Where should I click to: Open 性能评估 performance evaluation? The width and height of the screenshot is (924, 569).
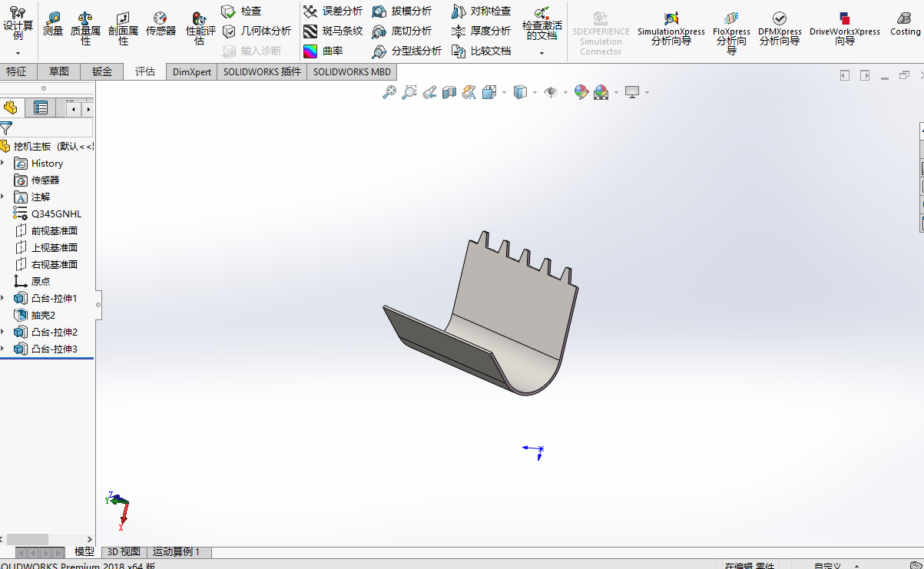click(200, 28)
